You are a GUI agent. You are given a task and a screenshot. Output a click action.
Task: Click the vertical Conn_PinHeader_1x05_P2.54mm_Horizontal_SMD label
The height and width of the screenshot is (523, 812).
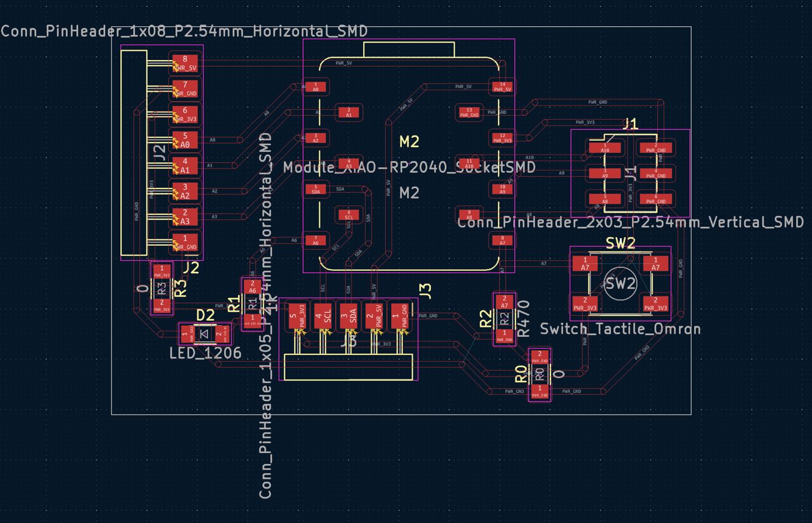(265, 315)
